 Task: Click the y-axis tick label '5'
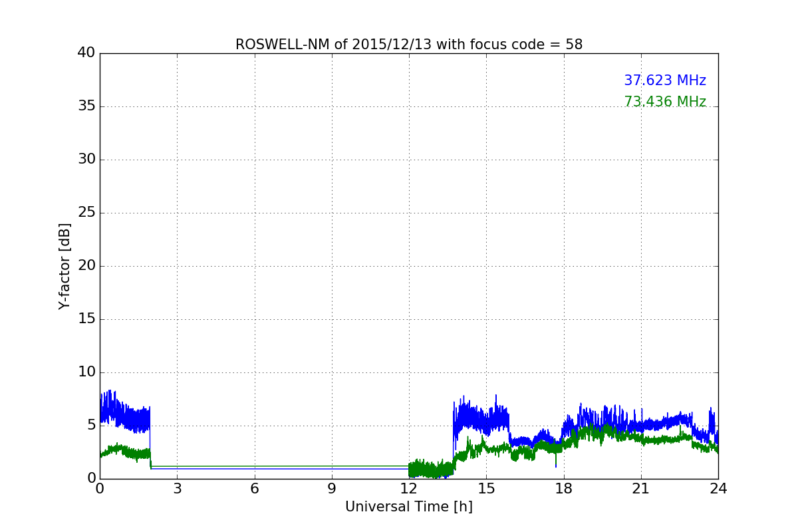click(x=92, y=426)
